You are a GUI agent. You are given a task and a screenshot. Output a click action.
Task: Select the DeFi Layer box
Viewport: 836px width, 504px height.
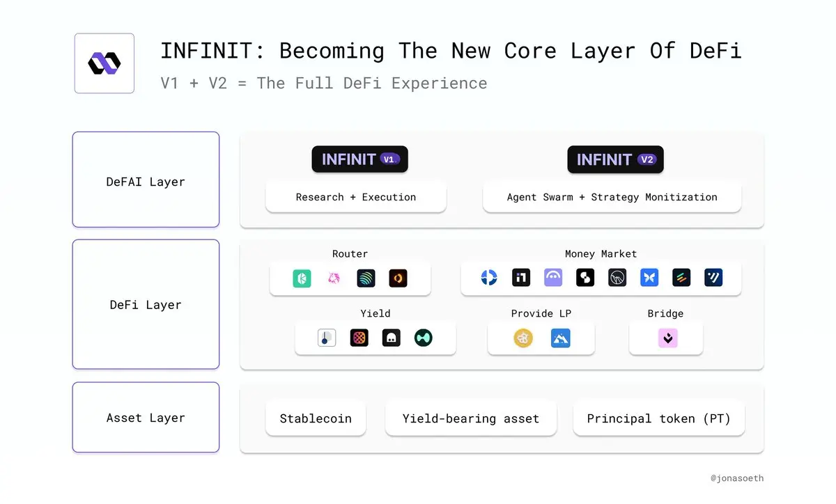pos(146,304)
